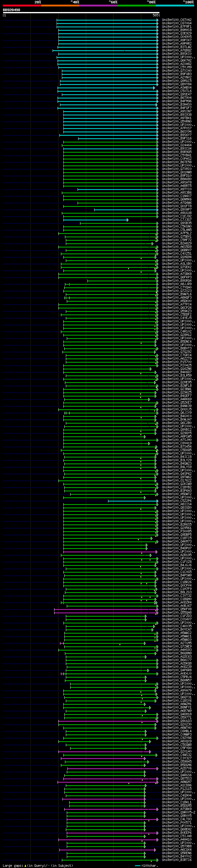Select hit UniRef100_Q23BW1

pos(177,389)
